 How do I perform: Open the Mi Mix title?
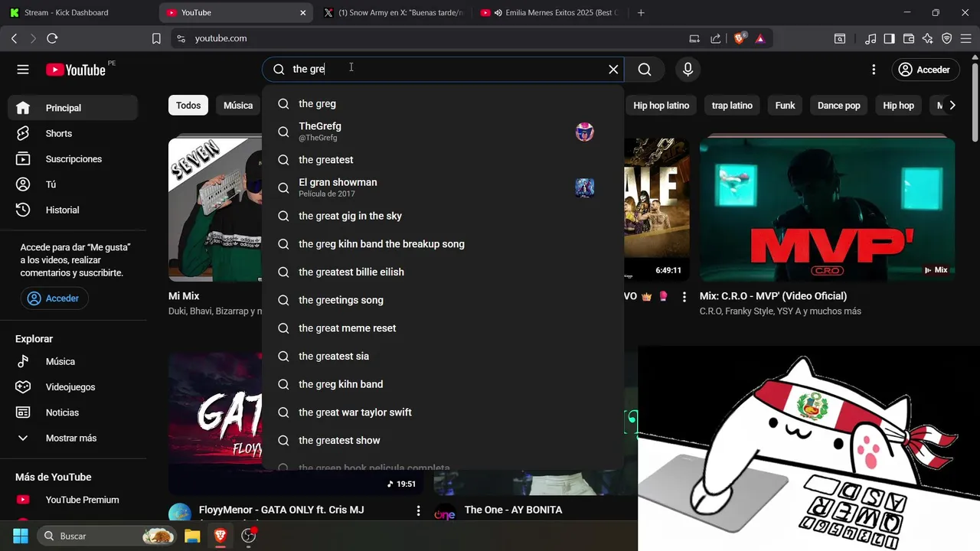click(x=184, y=296)
